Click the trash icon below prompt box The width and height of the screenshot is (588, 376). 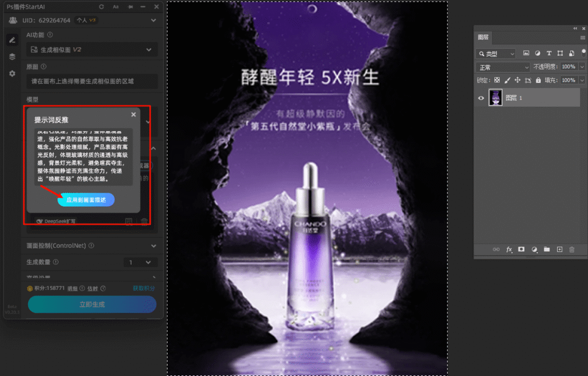[144, 221]
